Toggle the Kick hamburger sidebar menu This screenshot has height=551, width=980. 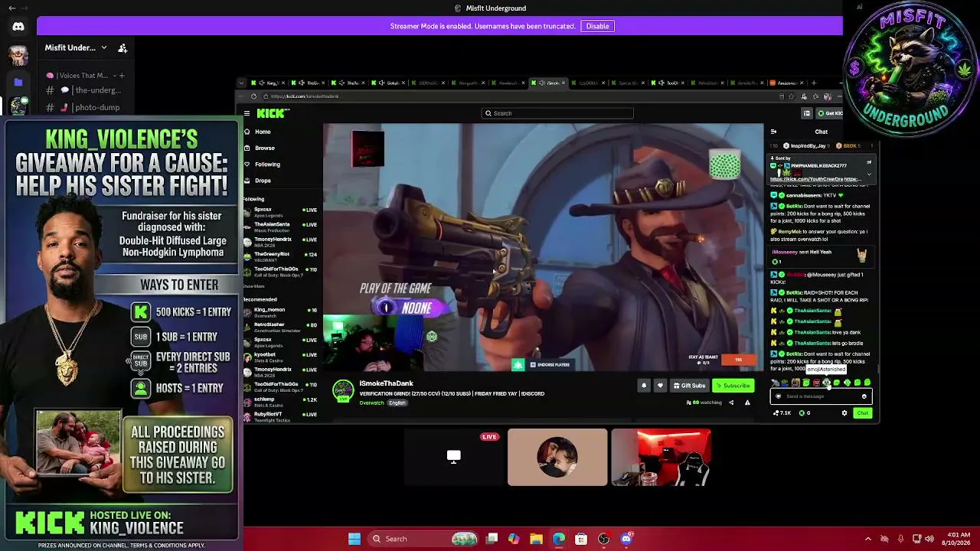click(x=247, y=113)
